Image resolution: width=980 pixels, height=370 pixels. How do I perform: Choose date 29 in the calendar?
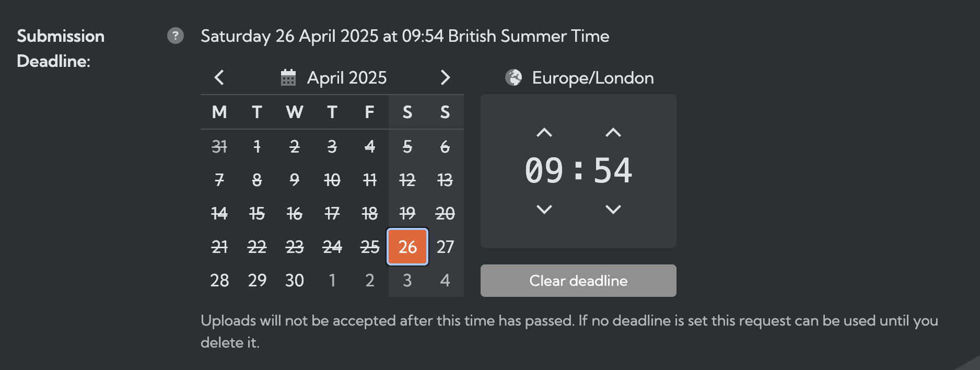[257, 280]
